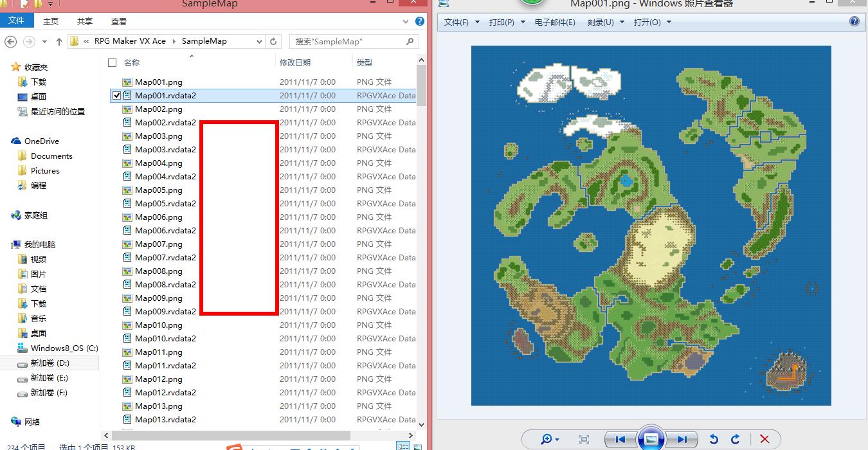Open the 编程 folder under OneDrive
Viewport: 868px width, 450px height.
39,185
